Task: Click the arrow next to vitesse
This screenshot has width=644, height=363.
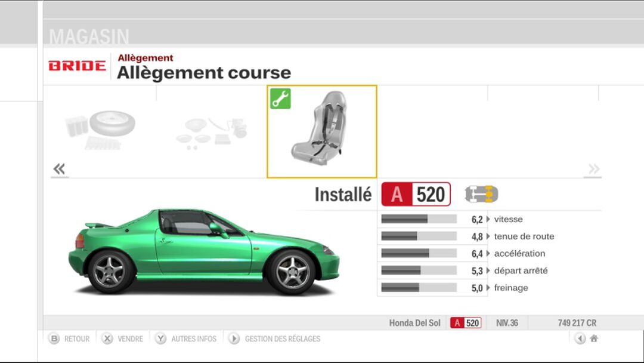Action: (x=488, y=219)
